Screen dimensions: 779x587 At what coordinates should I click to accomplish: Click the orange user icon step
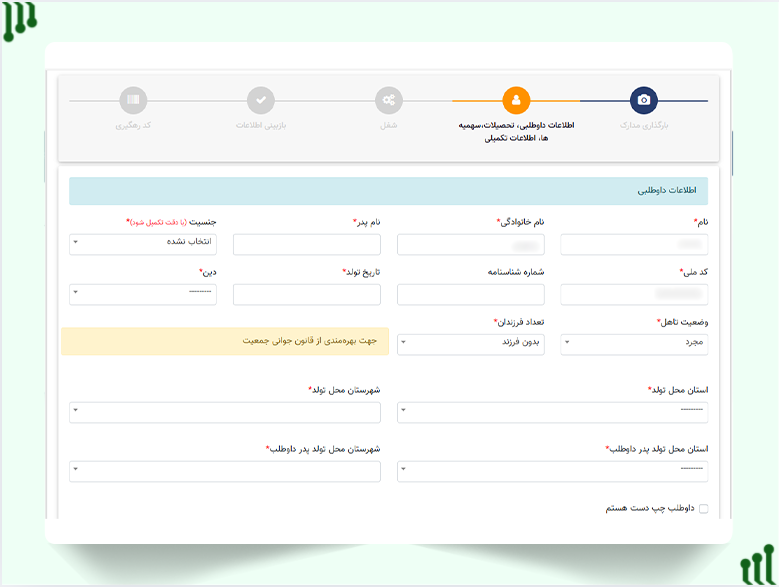tap(516, 100)
